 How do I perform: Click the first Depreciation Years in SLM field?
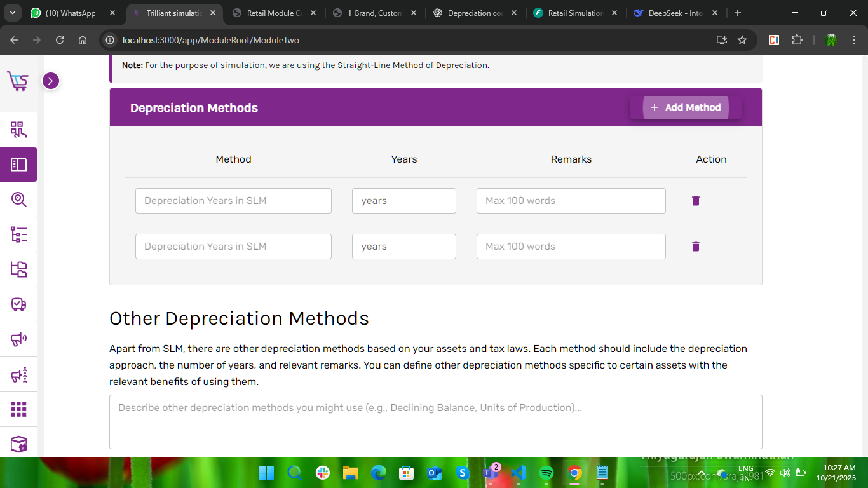233,201
